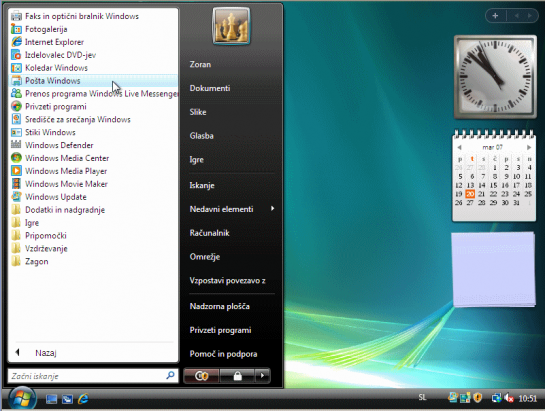This screenshot has height=411, width=545.
Task: Open Pomoč in podpora
Action: click(223, 354)
